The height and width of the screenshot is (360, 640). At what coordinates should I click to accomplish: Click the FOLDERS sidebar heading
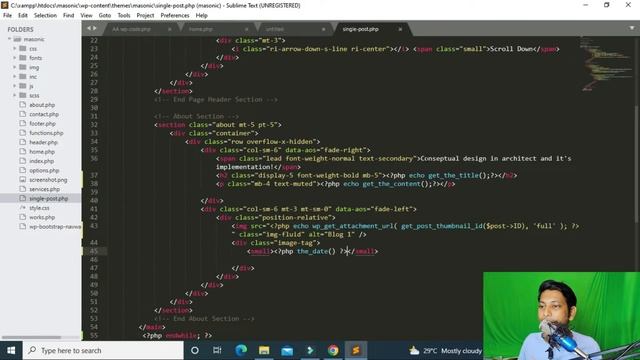click(20, 29)
